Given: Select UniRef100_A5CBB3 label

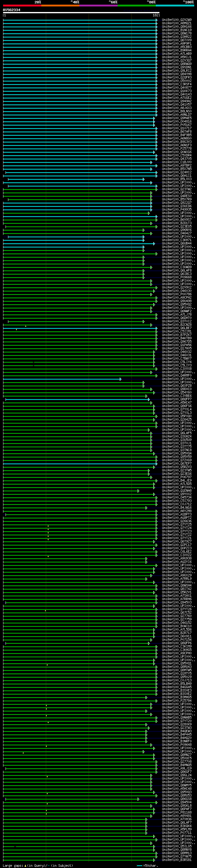Looking at the screenshot, I should coord(176,47).
